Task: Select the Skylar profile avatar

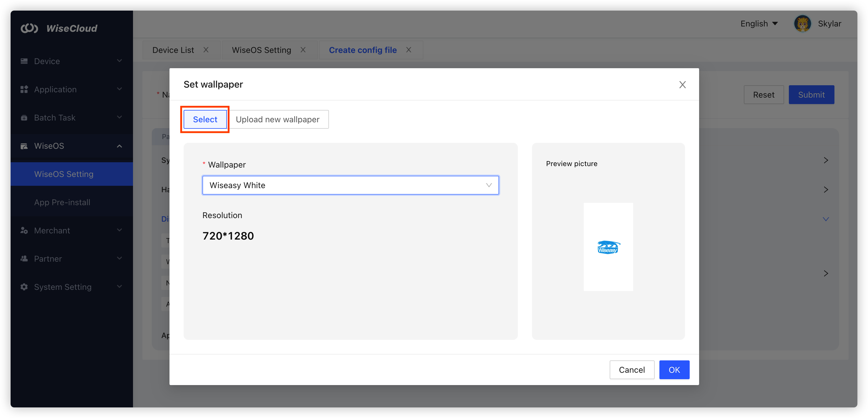Action: [x=803, y=24]
